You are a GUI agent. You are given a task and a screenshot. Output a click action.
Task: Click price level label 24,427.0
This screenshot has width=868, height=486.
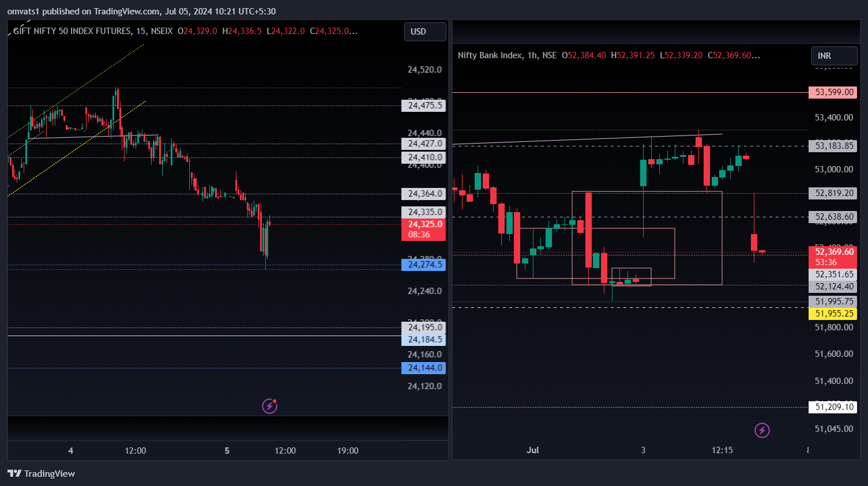tap(423, 144)
